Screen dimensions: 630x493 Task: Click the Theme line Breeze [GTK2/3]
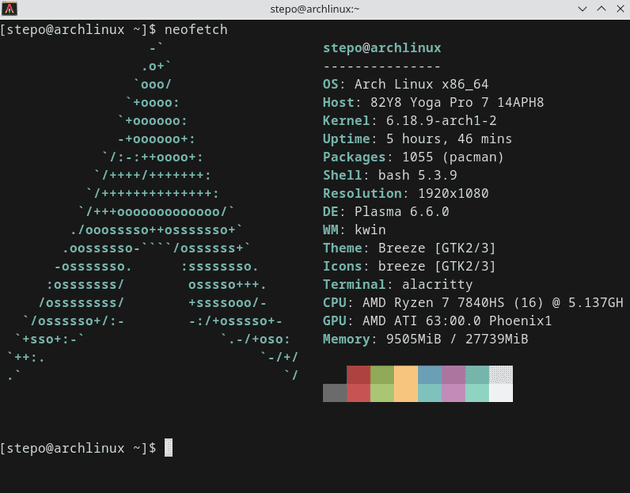click(409, 248)
